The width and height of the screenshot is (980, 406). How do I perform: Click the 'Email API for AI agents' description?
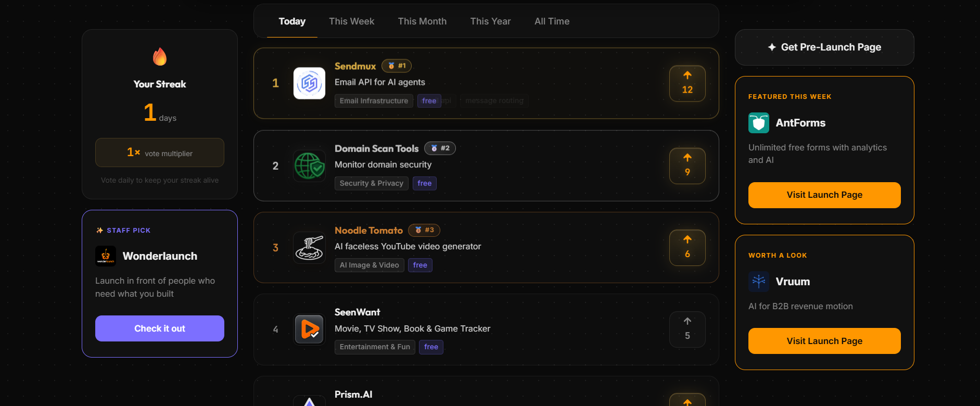click(x=380, y=82)
